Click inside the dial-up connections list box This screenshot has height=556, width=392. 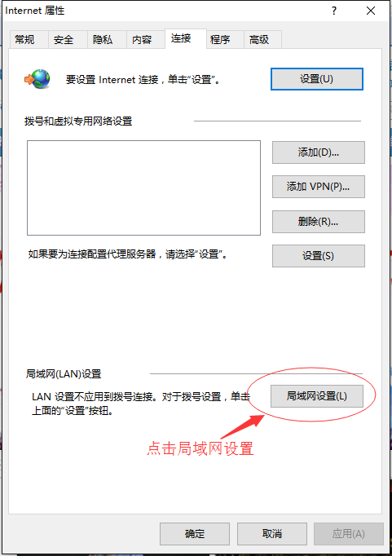pos(144,188)
